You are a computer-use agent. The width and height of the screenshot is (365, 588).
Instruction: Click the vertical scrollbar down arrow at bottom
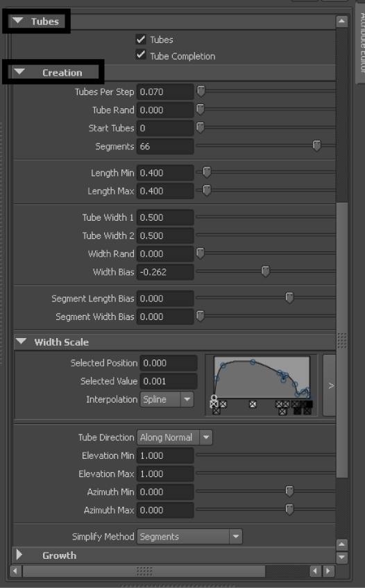tap(342, 557)
